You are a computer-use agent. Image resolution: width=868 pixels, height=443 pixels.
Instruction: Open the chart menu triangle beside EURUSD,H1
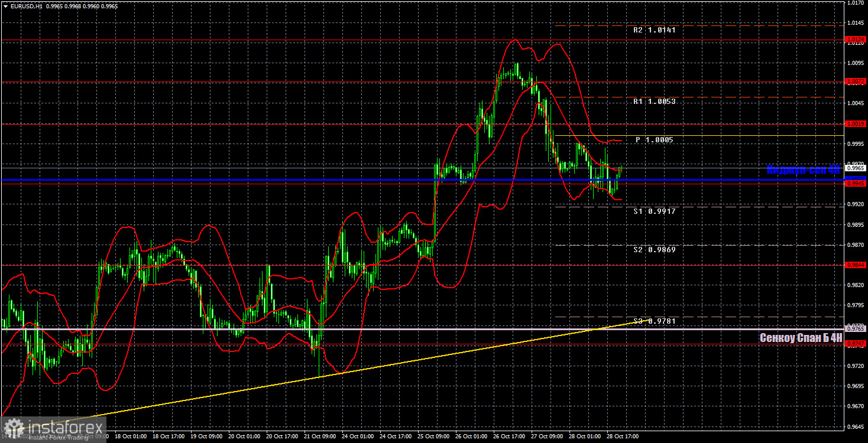(5, 5)
